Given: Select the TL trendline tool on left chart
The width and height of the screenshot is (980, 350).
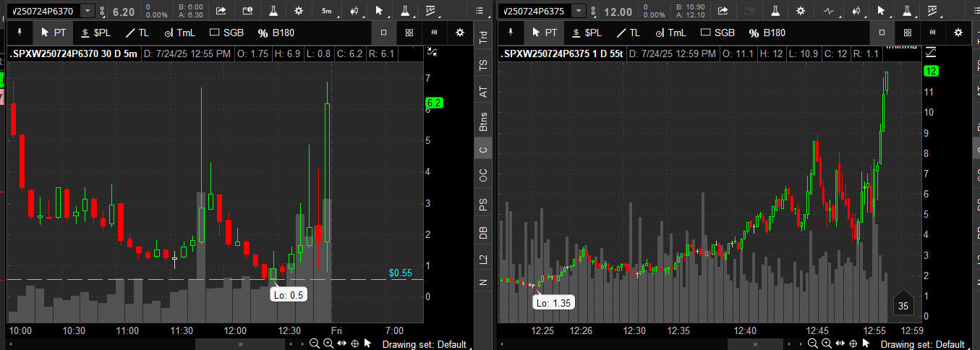Looking at the screenshot, I should point(137,33).
